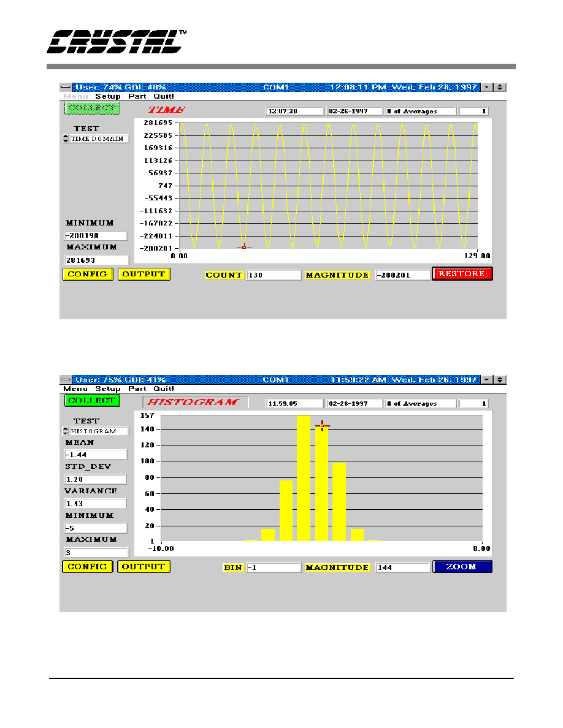Click the '-111632' y-axis label

156,211
